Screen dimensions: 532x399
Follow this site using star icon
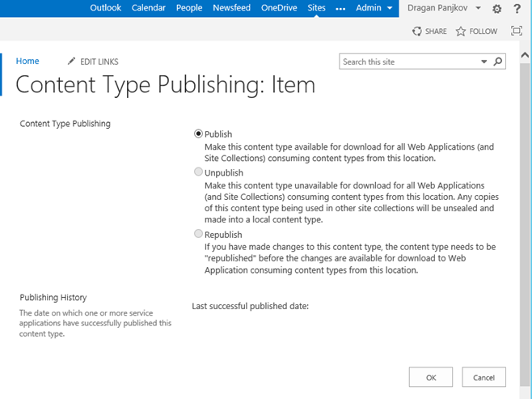461,31
